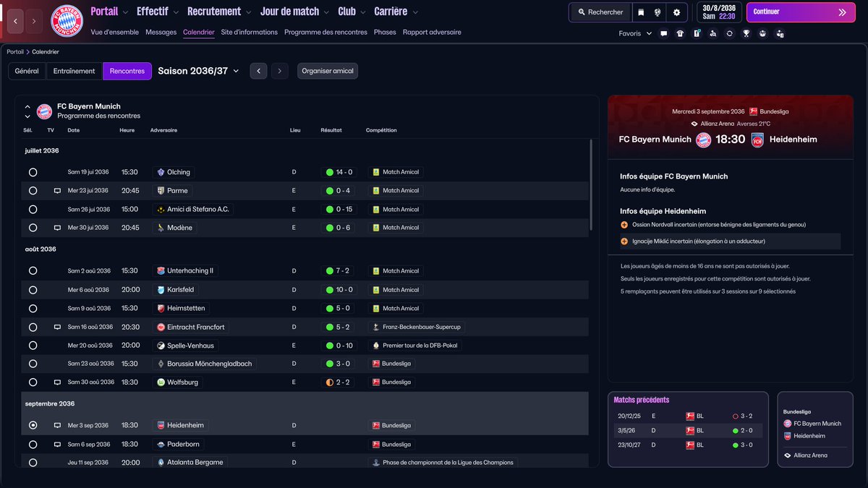Open the messages speech bubble favorite shortcut
Screen dimensions: 868x488
(663, 33)
